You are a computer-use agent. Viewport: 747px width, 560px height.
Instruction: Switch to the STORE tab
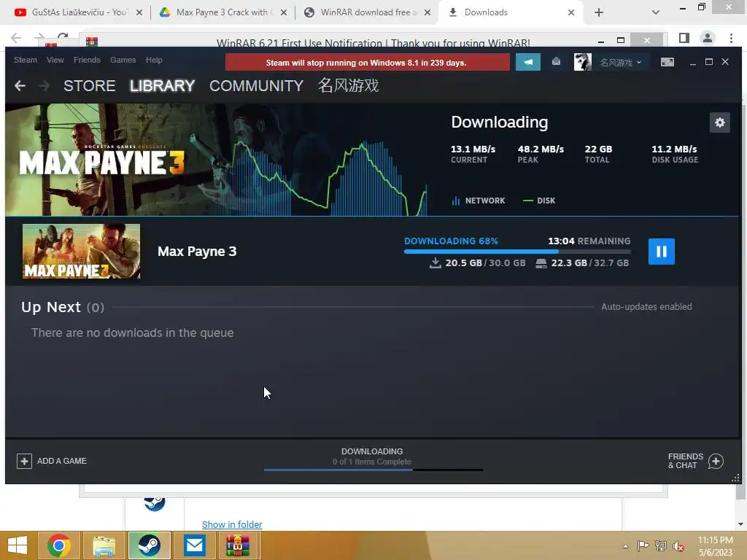click(90, 86)
